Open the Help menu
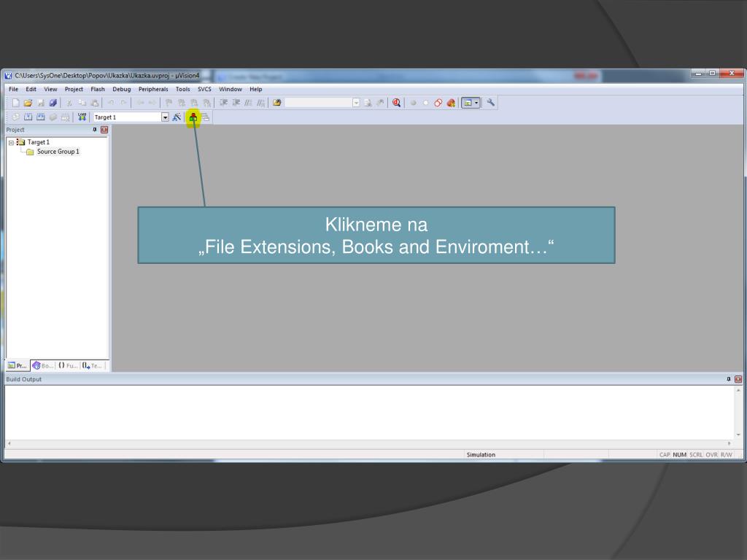747x560 pixels. coord(256,89)
